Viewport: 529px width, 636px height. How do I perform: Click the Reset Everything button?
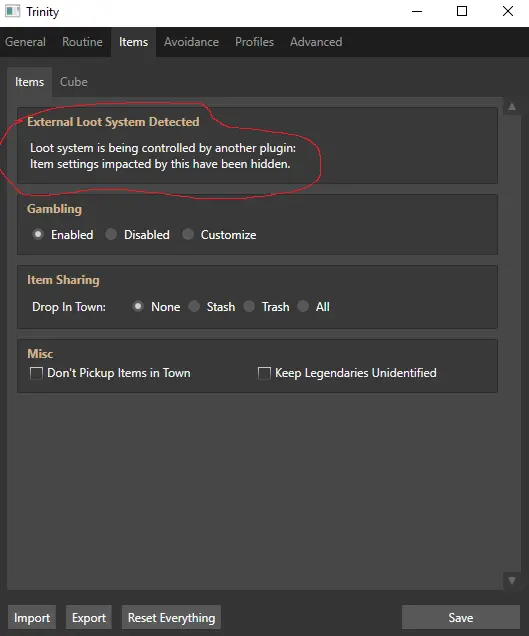click(x=172, y=617)
